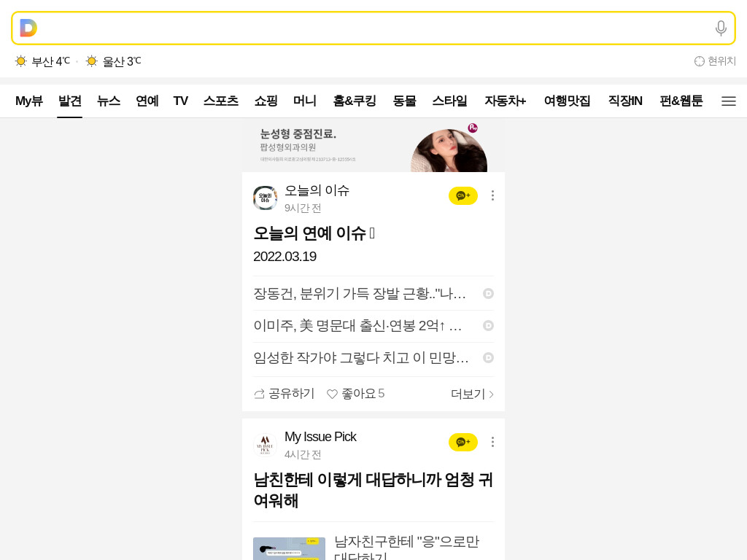Click the 현위치 current location icon
The image size is (747, 560).
(x=699, y=61)
